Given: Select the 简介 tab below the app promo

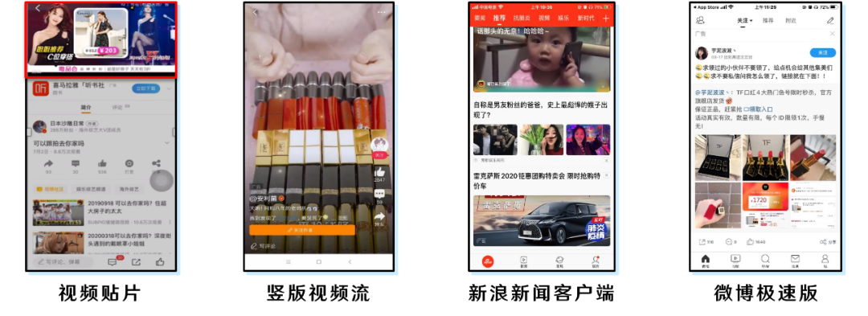Looking at the screenshot, I should tap(86, 108).
